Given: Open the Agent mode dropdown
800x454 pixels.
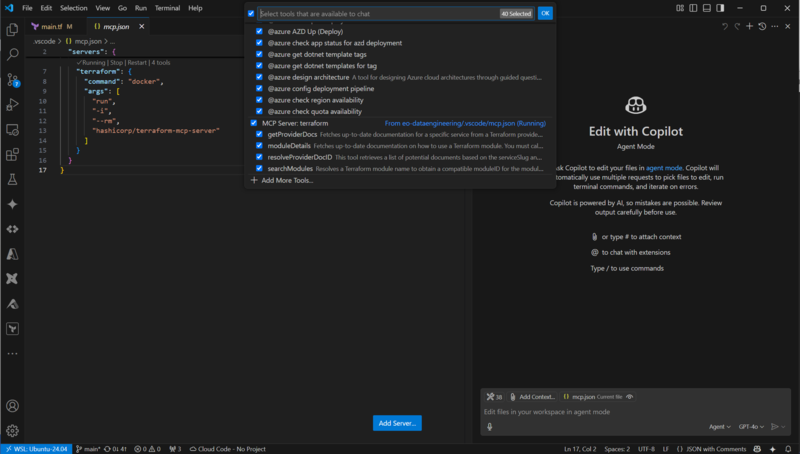Looking at the screenshot, I should point(719,426).
